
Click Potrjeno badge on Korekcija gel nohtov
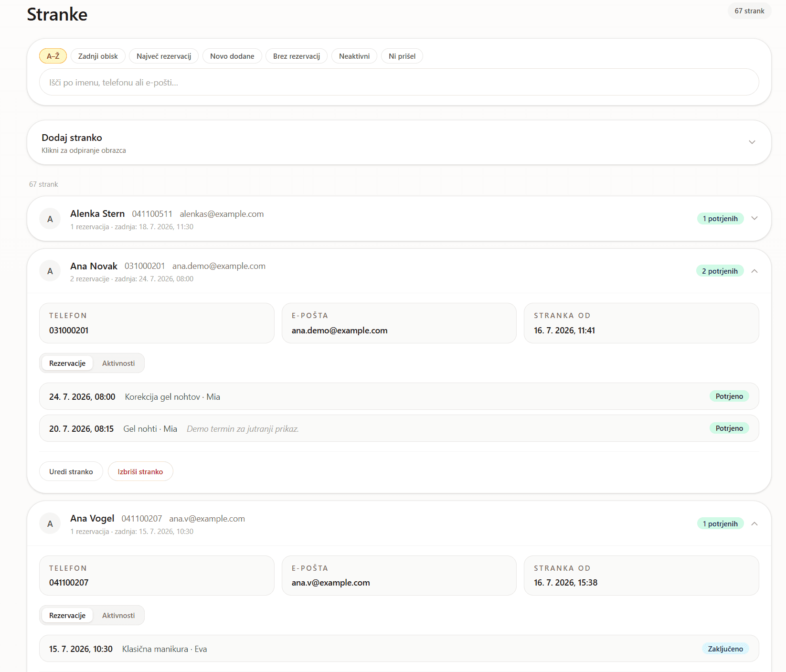[729, 396]
